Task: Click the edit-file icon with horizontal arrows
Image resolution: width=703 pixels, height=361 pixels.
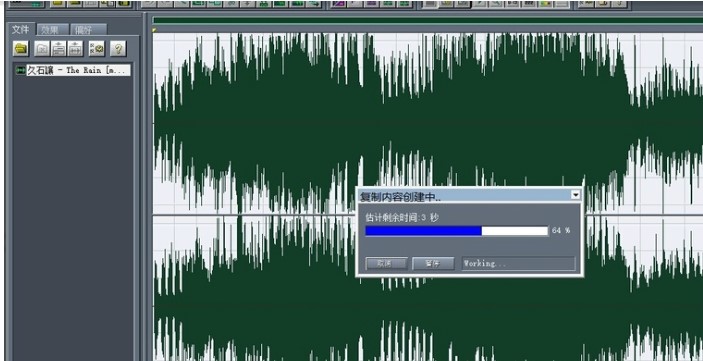Action: click(x=75, y=48)
